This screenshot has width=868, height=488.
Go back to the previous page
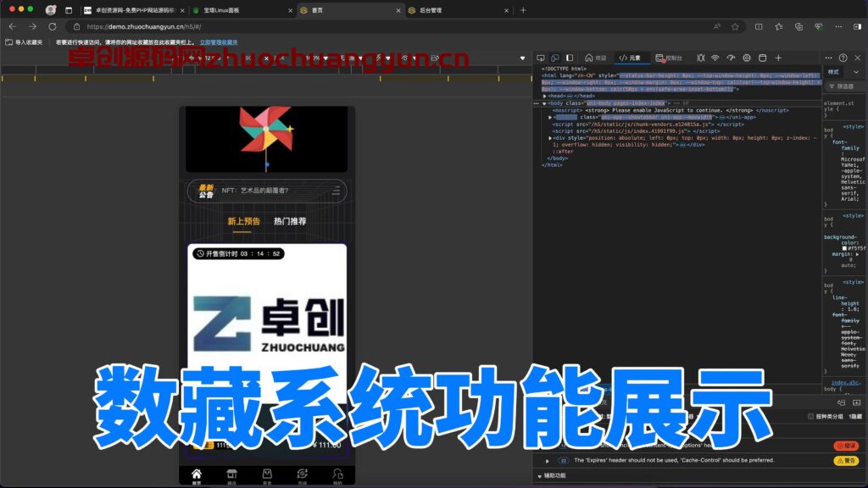(x=12, y=26)
